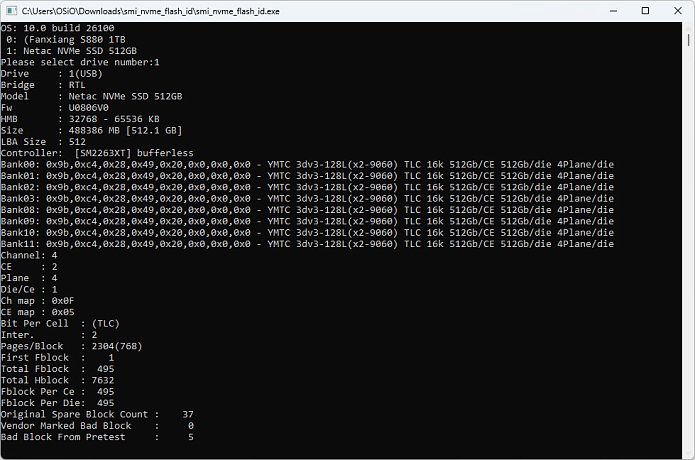Click the console app icon in title bar
The width and height of the screenshot is (695, 460).
11,10
